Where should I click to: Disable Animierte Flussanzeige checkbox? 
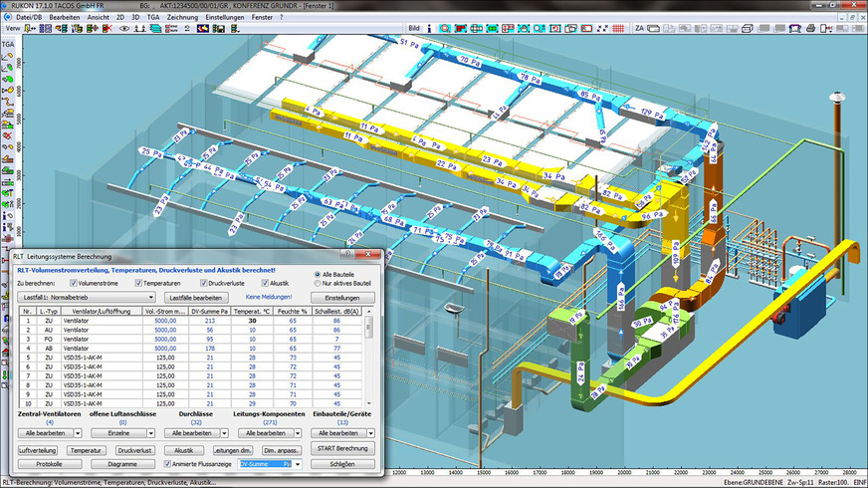pos(168,463)
